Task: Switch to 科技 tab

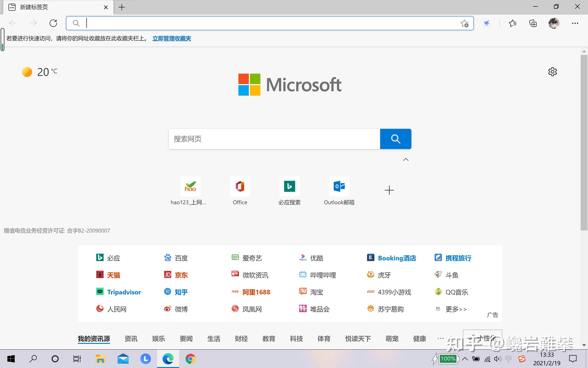Action: point(297,339)
